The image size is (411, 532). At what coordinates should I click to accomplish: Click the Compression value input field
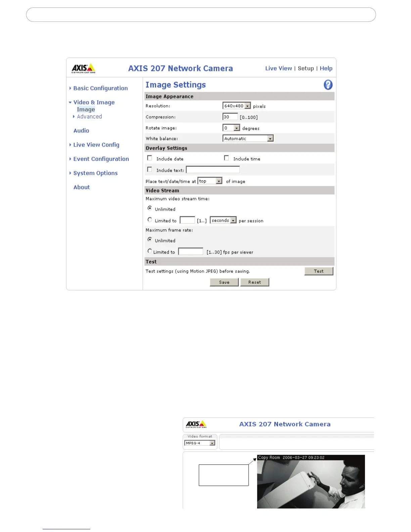[x=230, y=117]
